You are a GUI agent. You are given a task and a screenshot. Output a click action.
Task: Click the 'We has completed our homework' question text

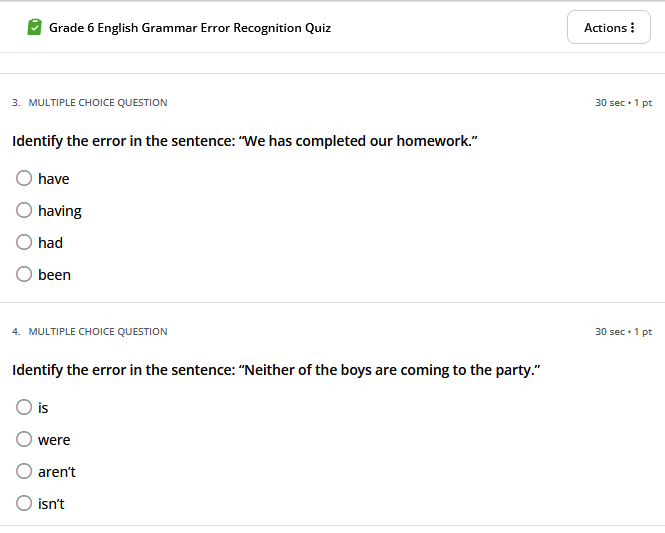point(245,141)
